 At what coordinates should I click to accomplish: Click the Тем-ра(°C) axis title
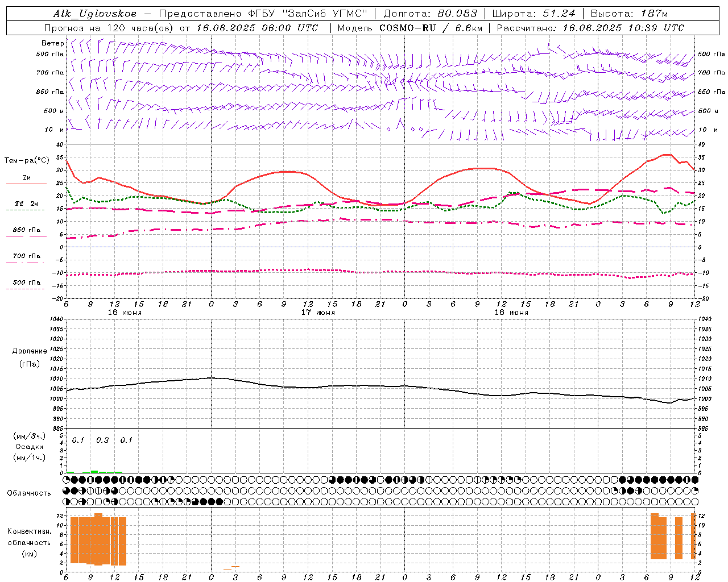(x=27, y=160)
